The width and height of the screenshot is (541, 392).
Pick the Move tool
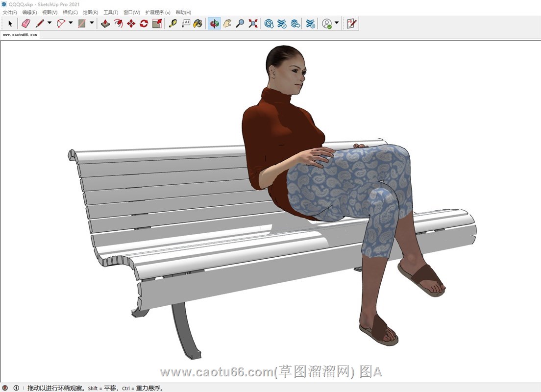pyautogui.click(x=131, y=24)
